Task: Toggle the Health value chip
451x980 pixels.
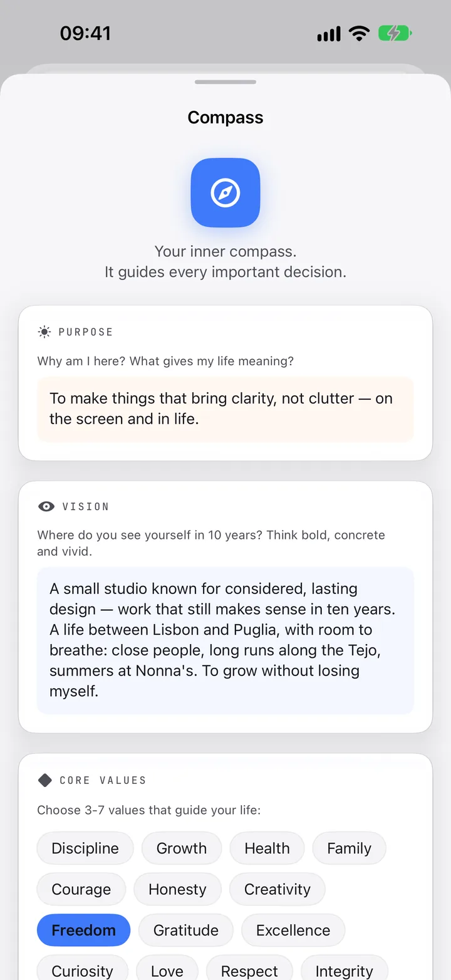Action: (x=267, y=848)
